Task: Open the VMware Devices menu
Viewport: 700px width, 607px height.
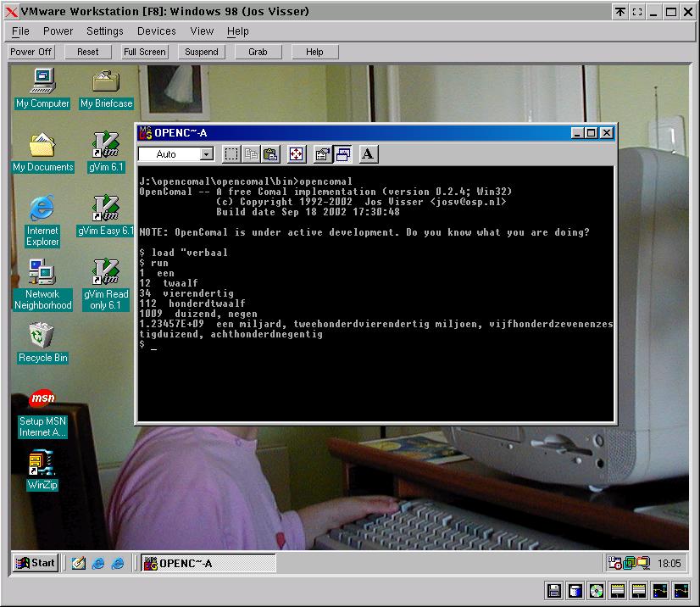Action: 157,31
